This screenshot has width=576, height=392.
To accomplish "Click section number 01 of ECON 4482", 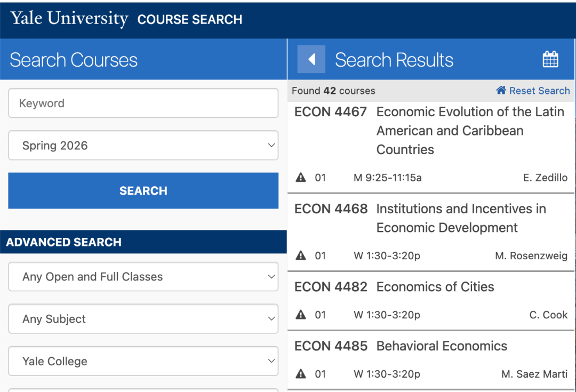I will [321, 315].
